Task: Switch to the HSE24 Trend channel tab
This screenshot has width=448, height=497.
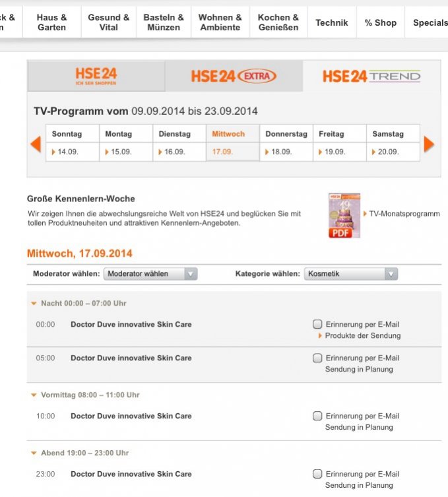Action: (x=371, y=77)
